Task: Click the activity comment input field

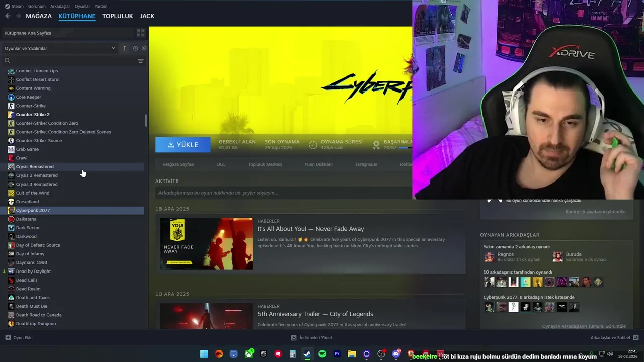Action: pos(283,193)
